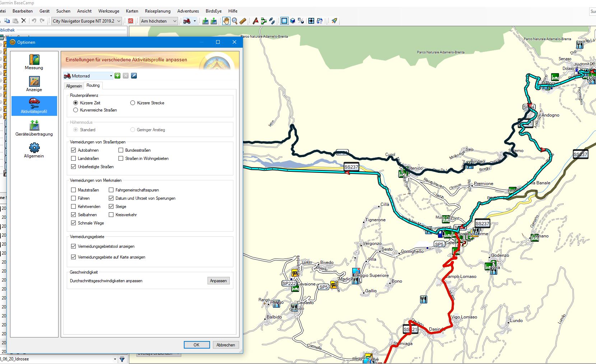Select the ruler measure tool
Screen dimensions: 596x364
pyautogui.click(x=243, y=21)
